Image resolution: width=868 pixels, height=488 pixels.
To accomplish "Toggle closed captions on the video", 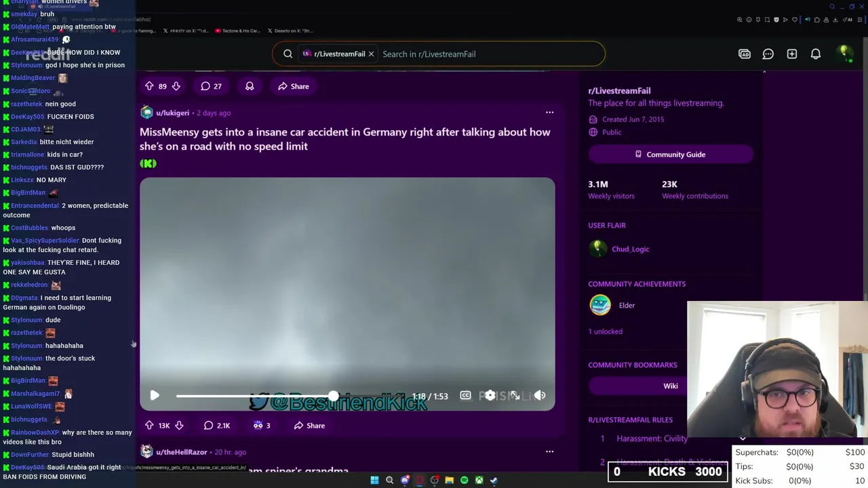I will pyautogui.click(x=465, y=396).
